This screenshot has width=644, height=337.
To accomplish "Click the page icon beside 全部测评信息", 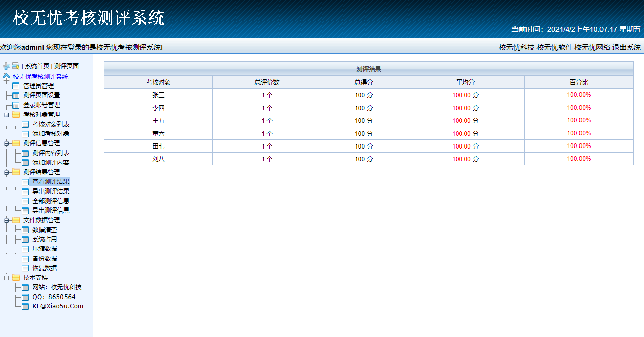I will point(25,201).
